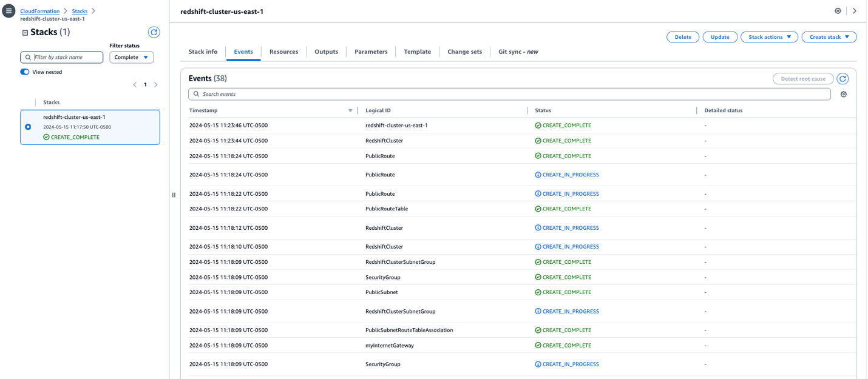Open Create stack dropdown
Image resolution: width=868 pixels, height=379 pixels.
point(829,37)
